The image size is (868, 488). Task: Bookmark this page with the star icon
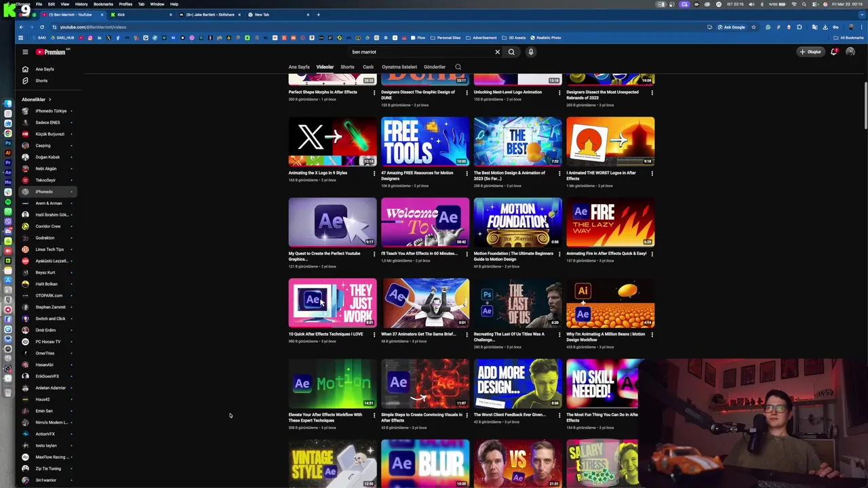pos(753,27)
